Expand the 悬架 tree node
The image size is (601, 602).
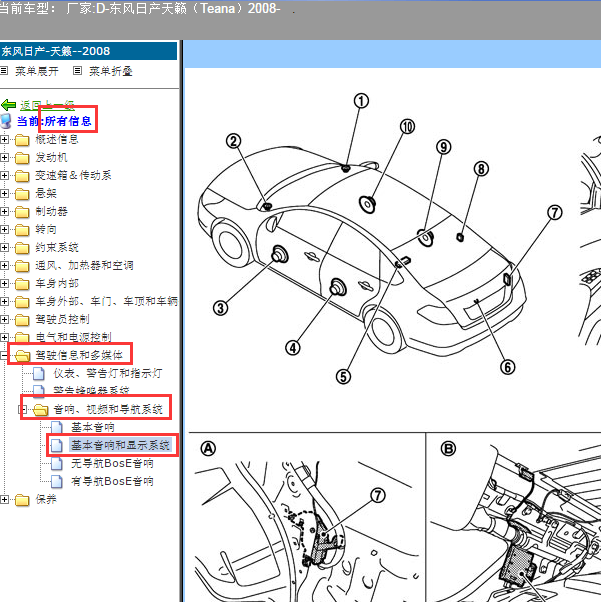(4, 194)
